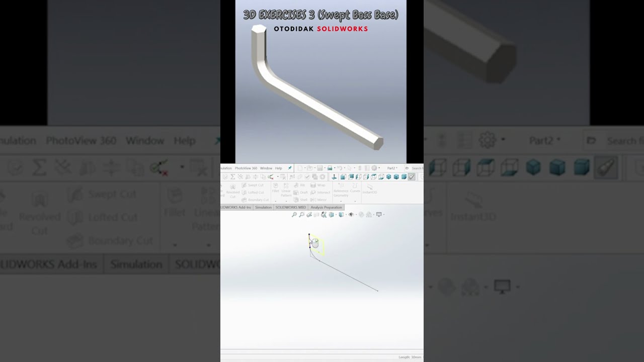The image size is (644, 362).
Task: Switch to the SOLIDWORKS MBD tab
Action: pos(291,207)
